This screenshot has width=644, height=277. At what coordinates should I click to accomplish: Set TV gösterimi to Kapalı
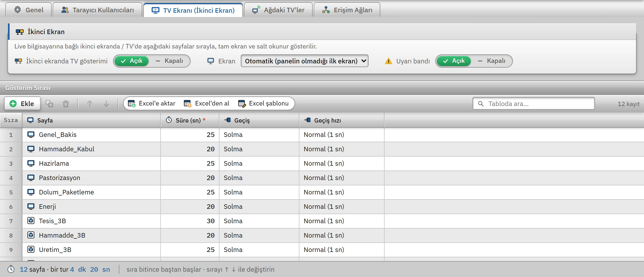[169, 61]
